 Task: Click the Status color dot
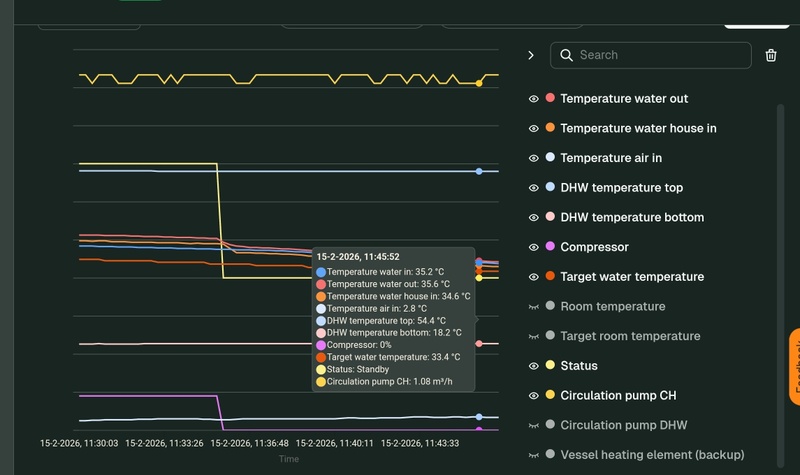[550, 366]
